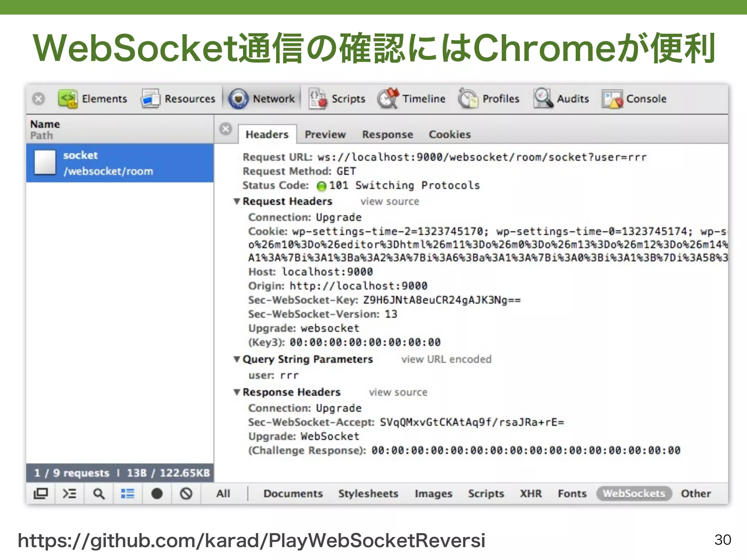The height and width of the screenshot is (560, 747).
Task: Switch to the Response tab
Action: click(387, 135)
